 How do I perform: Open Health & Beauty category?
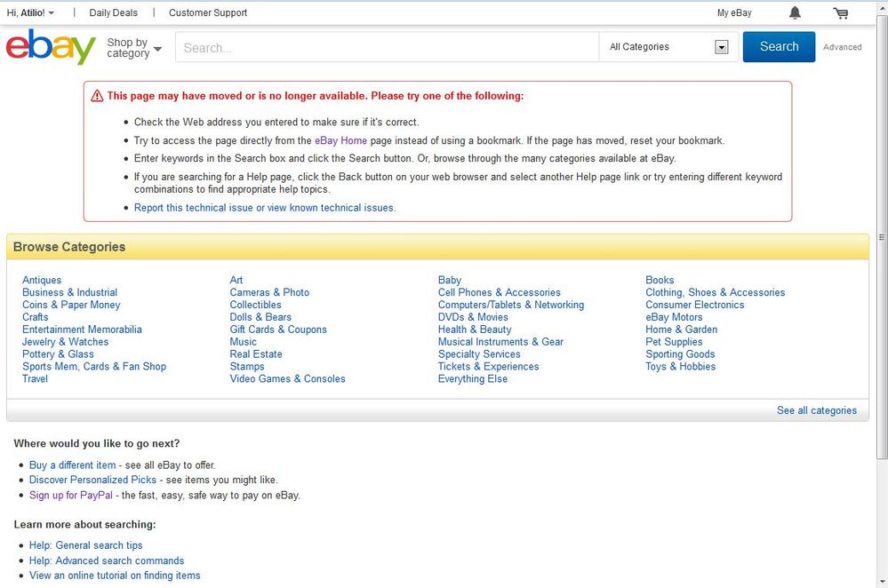tap(475, 330)
